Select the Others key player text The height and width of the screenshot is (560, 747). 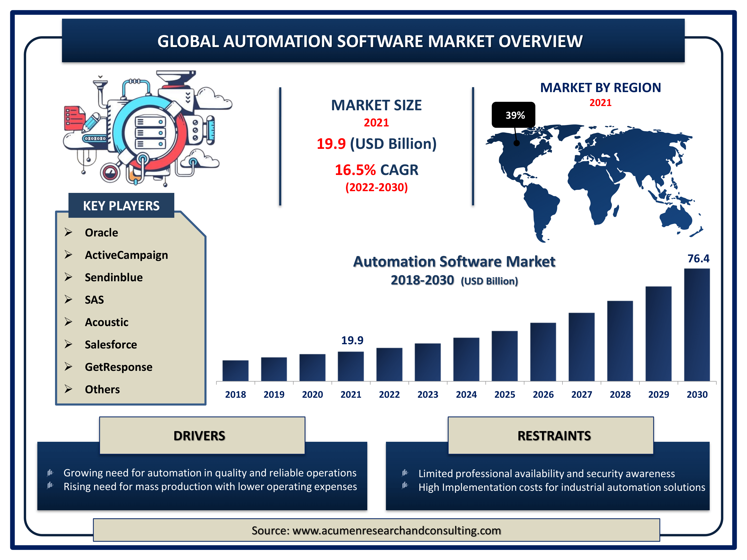(103, 390)
